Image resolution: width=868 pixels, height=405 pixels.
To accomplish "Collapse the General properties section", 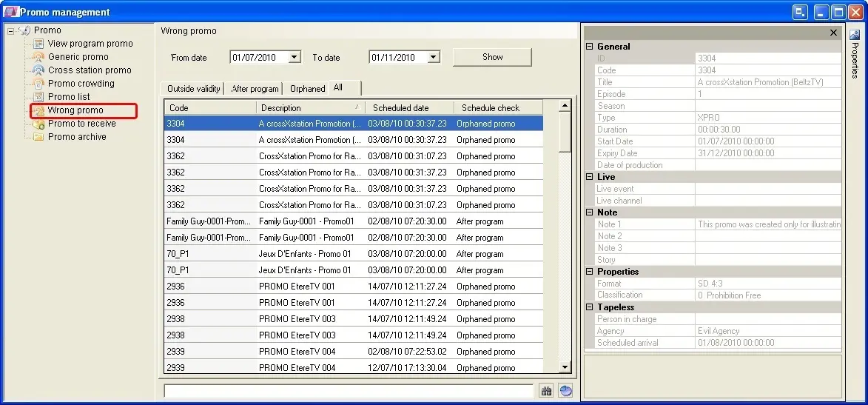I will click(590, 47).
